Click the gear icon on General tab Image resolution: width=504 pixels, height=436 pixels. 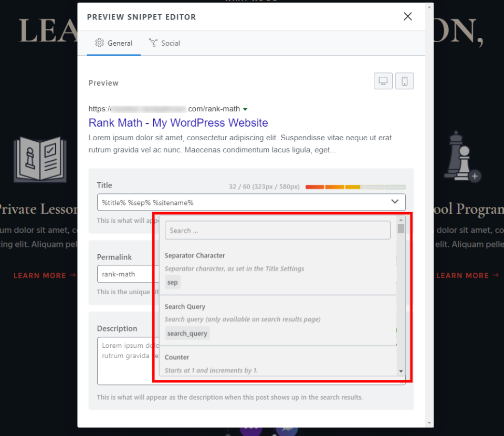(x=99, y=43)
